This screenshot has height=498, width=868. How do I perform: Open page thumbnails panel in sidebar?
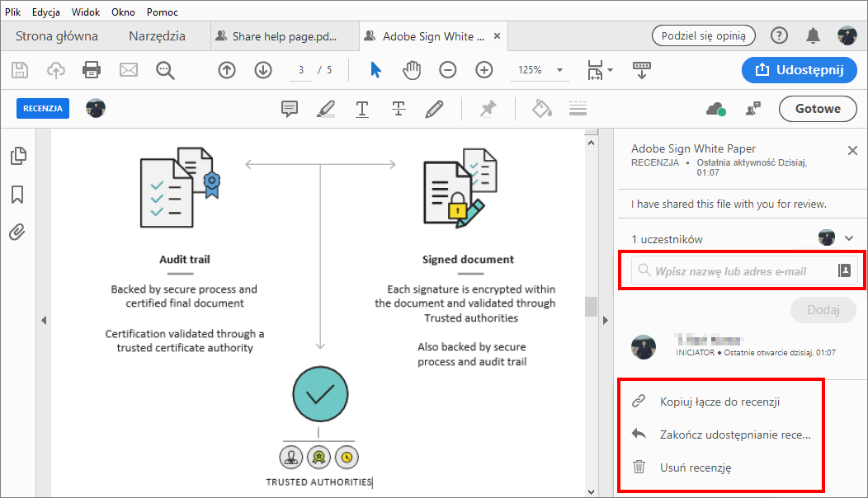click(18, 156)
